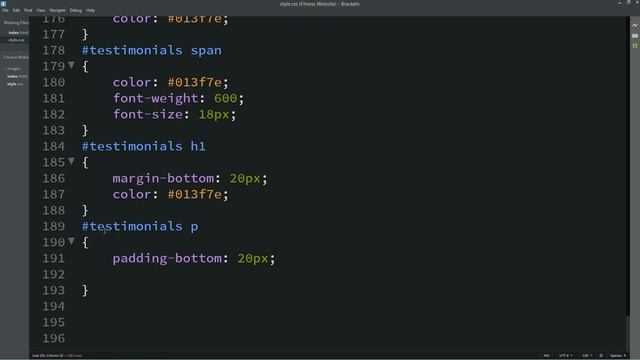The height and width of the screenshot is (360, 640).
Task: Open the File menu
Action: (x=5, y=10)
